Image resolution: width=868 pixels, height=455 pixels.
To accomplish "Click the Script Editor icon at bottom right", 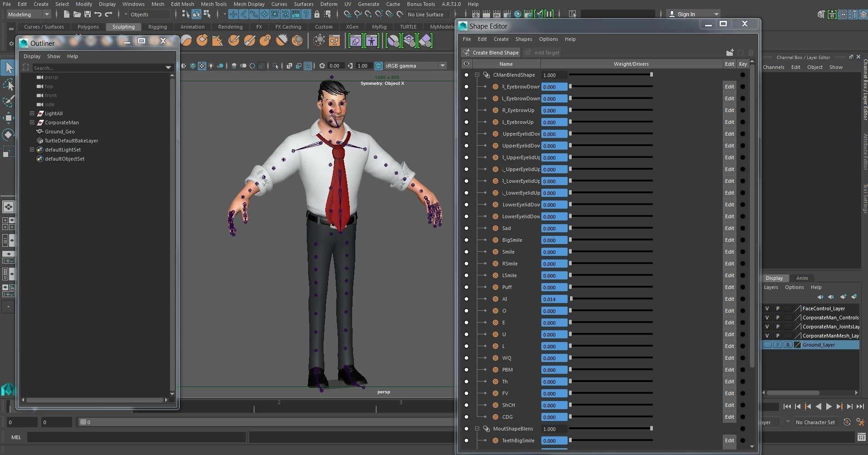I will [x=861, y=437].
